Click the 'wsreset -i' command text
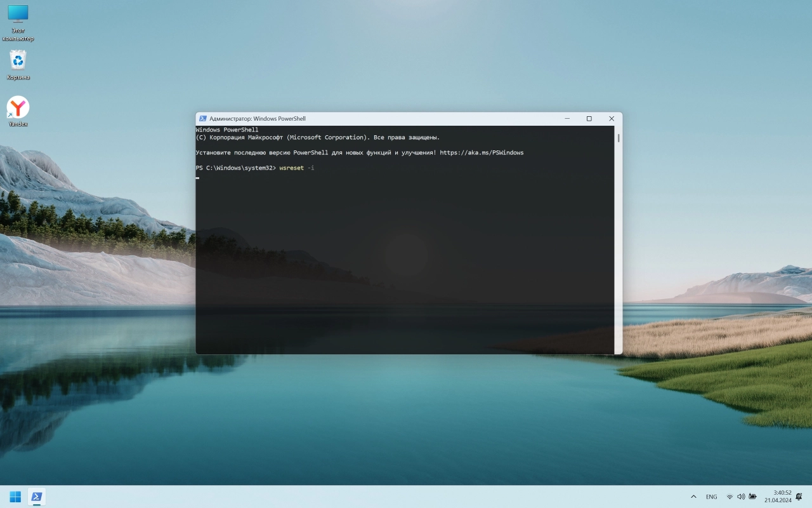This screenshot has height=508, width=812. (x=297, y=168)
